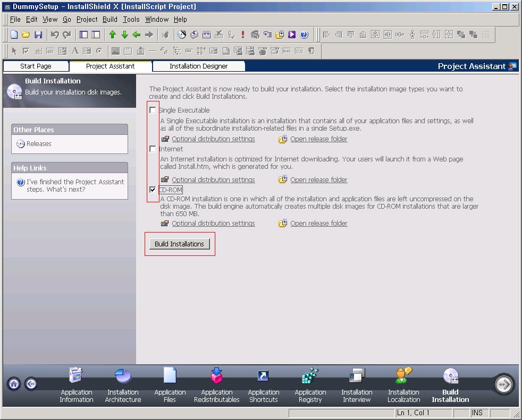Open the Application Files step
The image size is (522, 420).
click(170, 385)
